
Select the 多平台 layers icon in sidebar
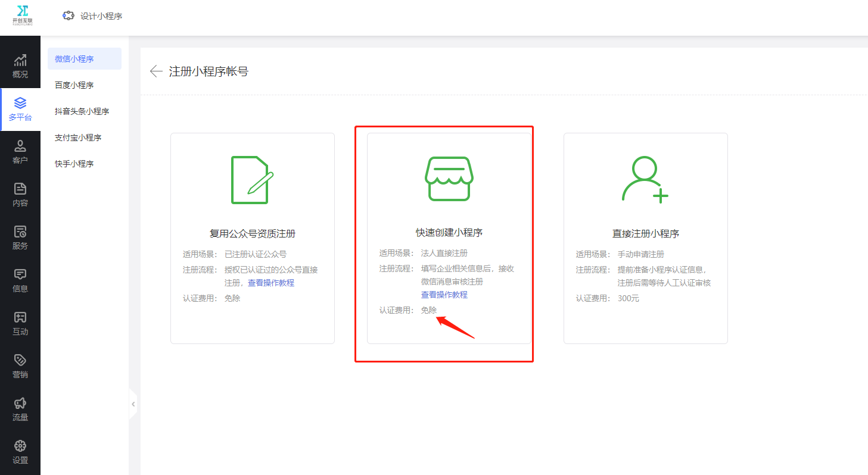coord(20,103)
